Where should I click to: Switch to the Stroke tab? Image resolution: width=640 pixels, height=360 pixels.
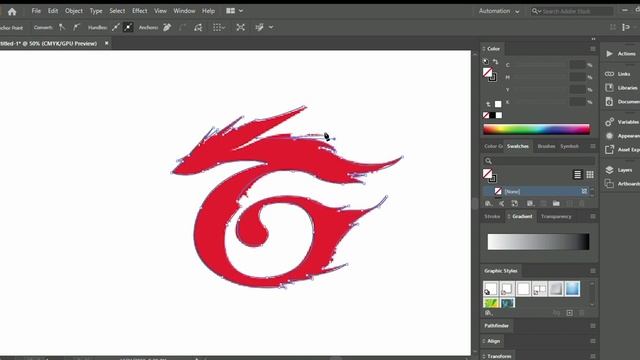coord(492,216)
